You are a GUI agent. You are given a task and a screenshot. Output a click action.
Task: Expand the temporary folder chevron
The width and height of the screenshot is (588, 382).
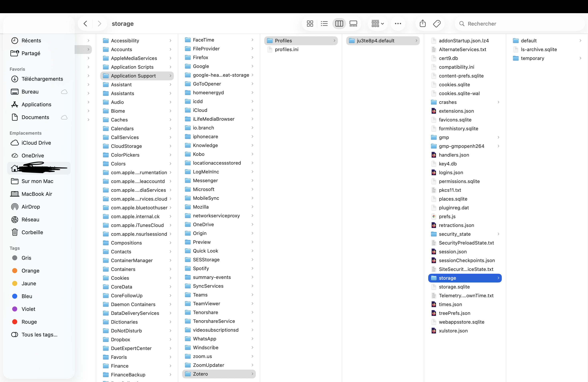click(580, 58)
